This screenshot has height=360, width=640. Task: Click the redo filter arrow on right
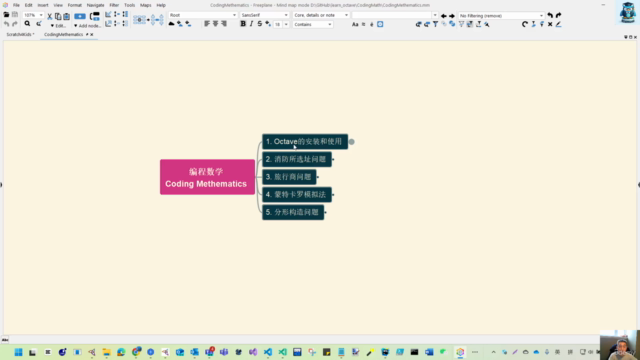tap(559, 15)
